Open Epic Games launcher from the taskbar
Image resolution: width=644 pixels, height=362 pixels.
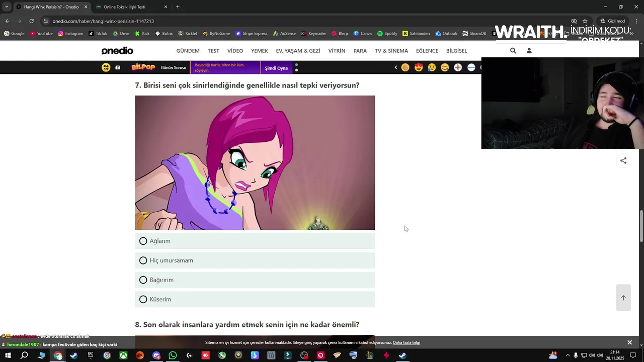point(91,355)
